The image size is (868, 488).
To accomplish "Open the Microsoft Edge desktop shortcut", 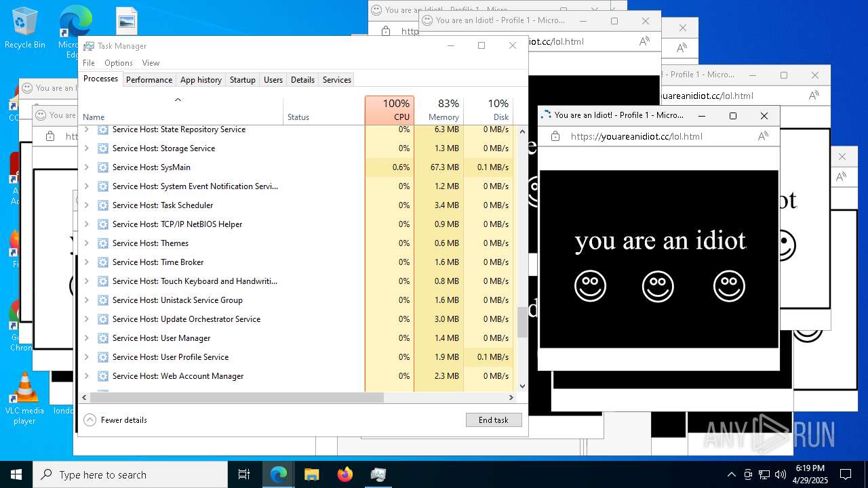I will (75, 30).
